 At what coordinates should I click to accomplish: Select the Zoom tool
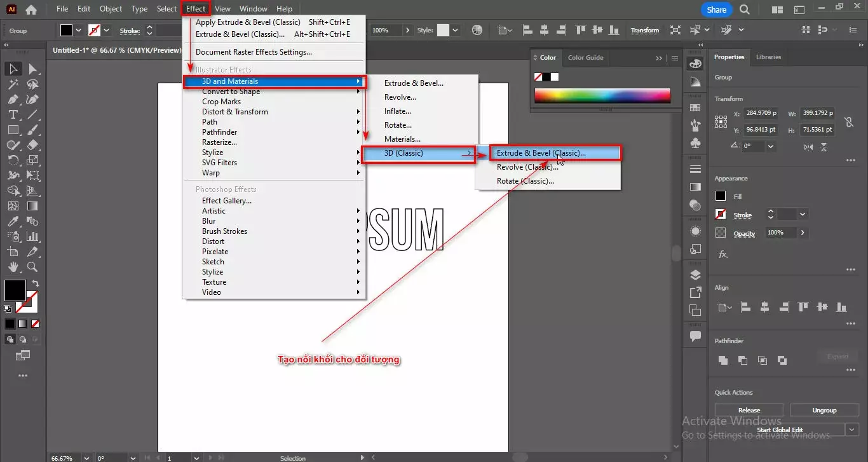click(x=33, y=267)
